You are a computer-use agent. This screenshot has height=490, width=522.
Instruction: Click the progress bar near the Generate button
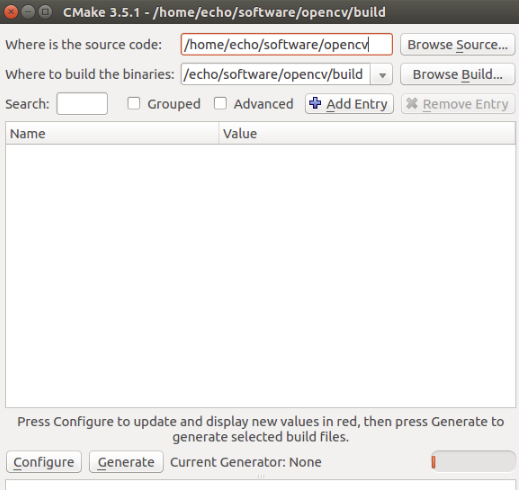tap(473, 462)
